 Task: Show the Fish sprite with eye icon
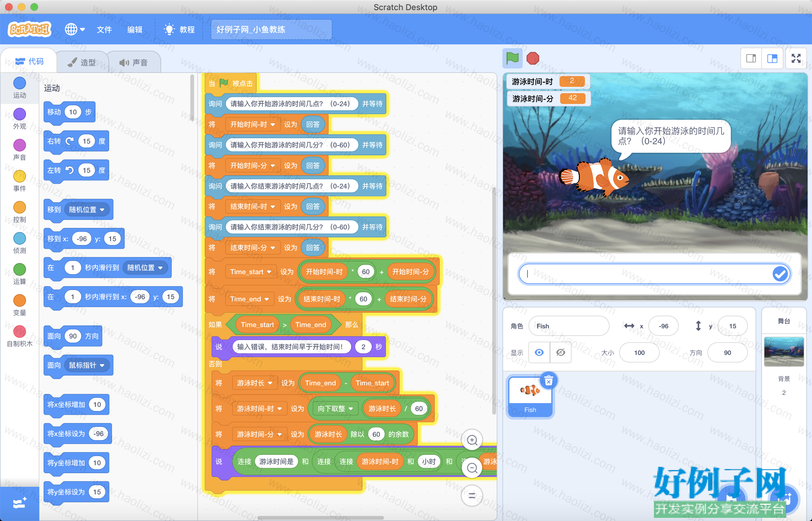coord(539,352)
